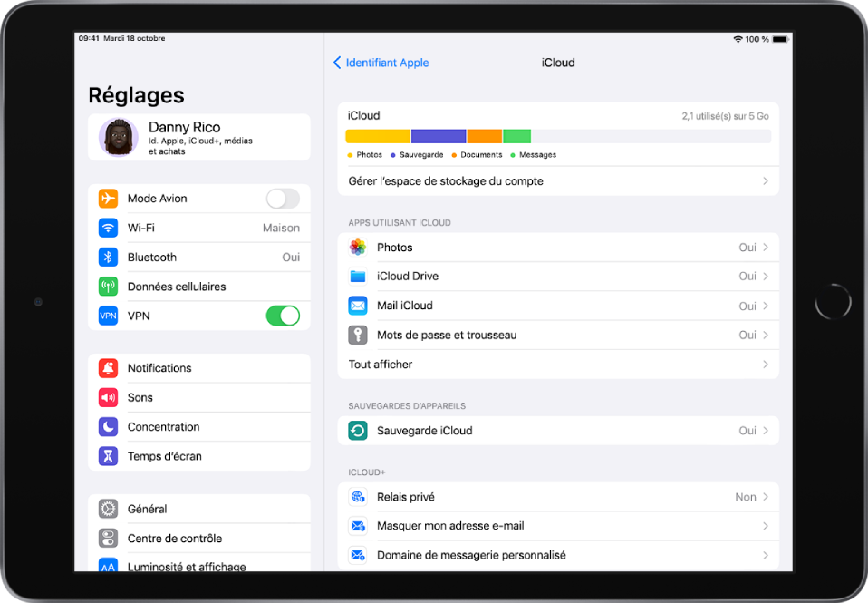Open Mail iCloud via its envelope icon
Screen dimensions: 868x603
pyautogui.click(x=357, y=306)
